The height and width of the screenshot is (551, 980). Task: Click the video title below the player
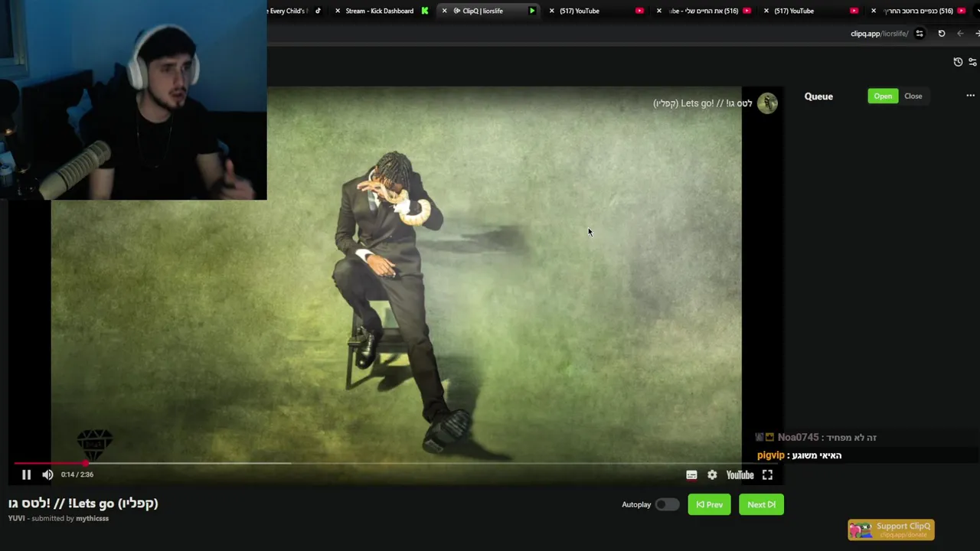83,504
